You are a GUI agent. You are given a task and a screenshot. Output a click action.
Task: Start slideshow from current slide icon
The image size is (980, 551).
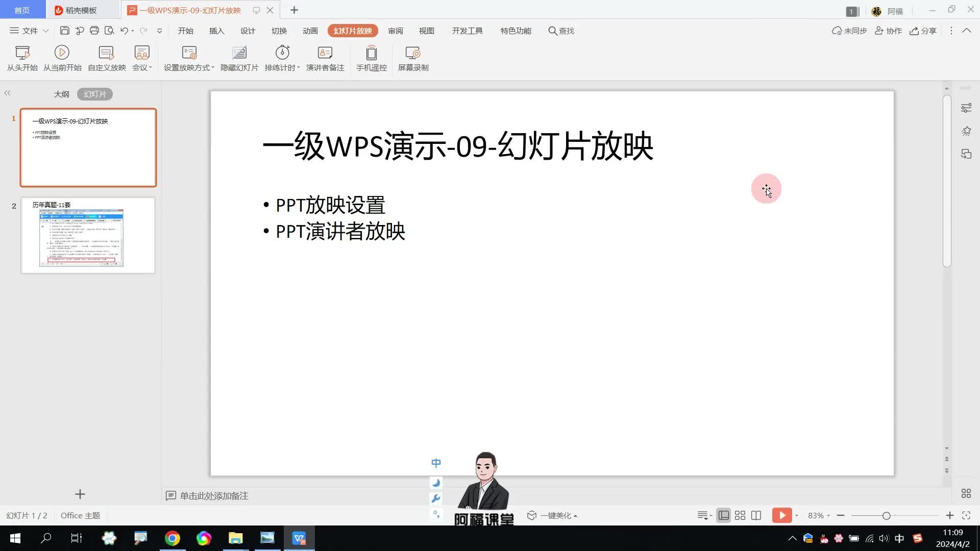[x=62, y=53]
